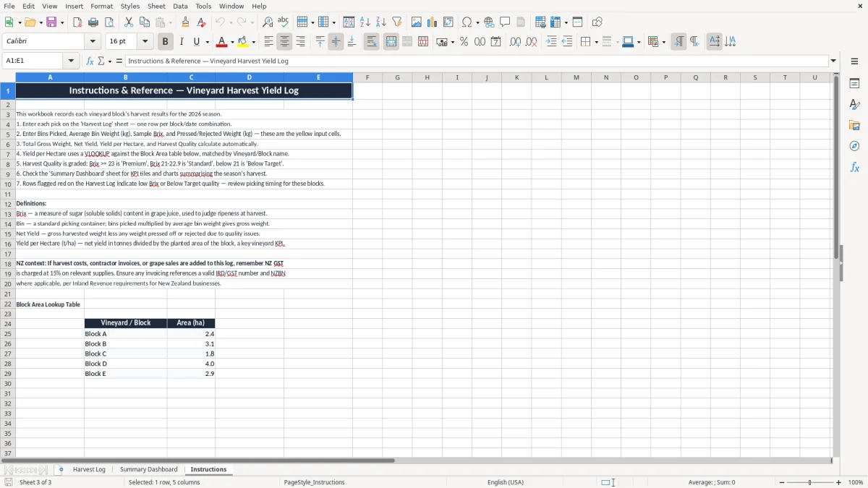Open the Sheet menu
This screenshot has height=488, width=868.
[156, 6]
